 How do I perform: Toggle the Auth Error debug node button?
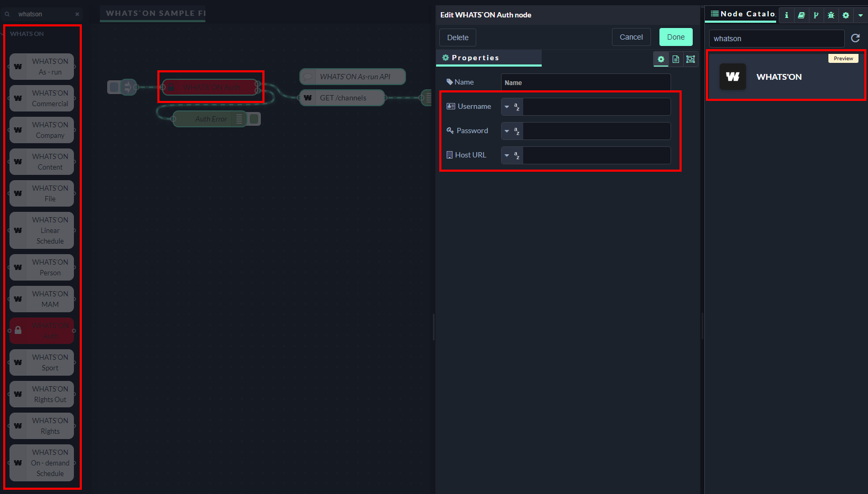click(254, 119)
